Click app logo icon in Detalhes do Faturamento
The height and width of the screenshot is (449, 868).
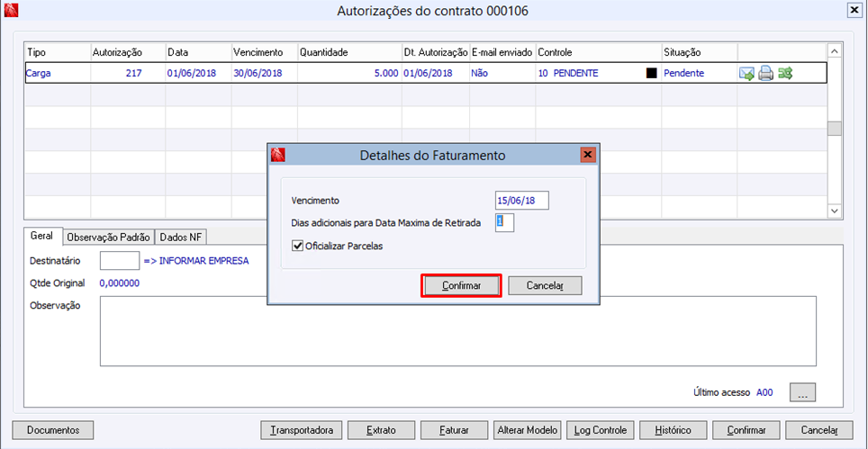point(278,155)
